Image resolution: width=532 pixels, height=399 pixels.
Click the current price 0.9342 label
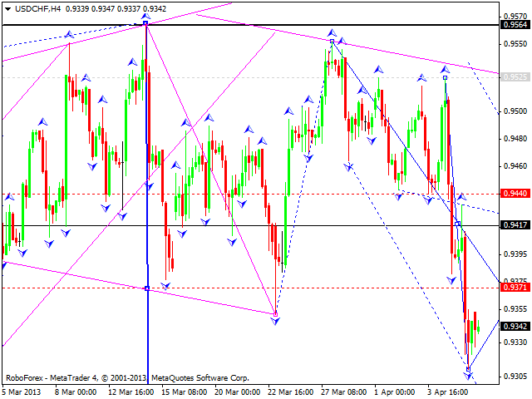[513, 327]
